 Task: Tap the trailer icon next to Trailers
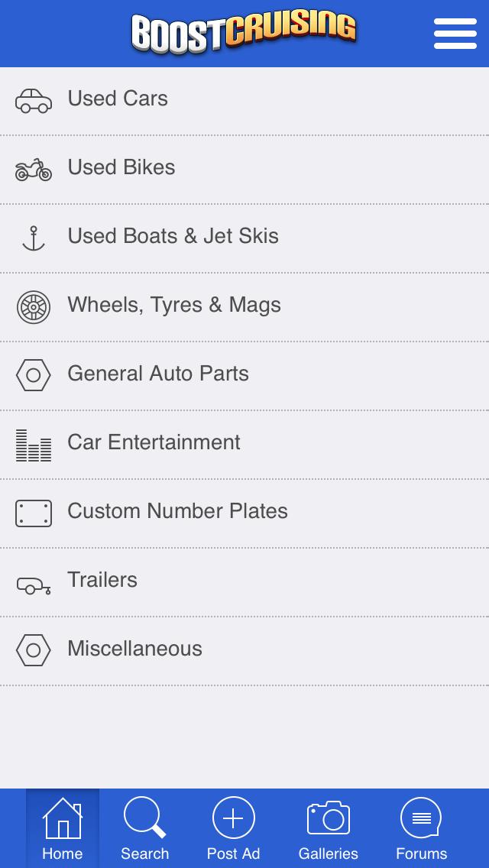pyautogui.click(x=34, y=581)
